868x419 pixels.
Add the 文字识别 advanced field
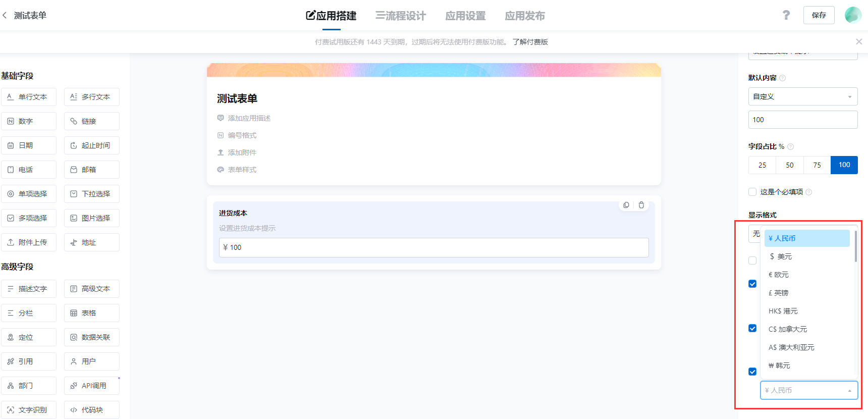pos(29,410)
